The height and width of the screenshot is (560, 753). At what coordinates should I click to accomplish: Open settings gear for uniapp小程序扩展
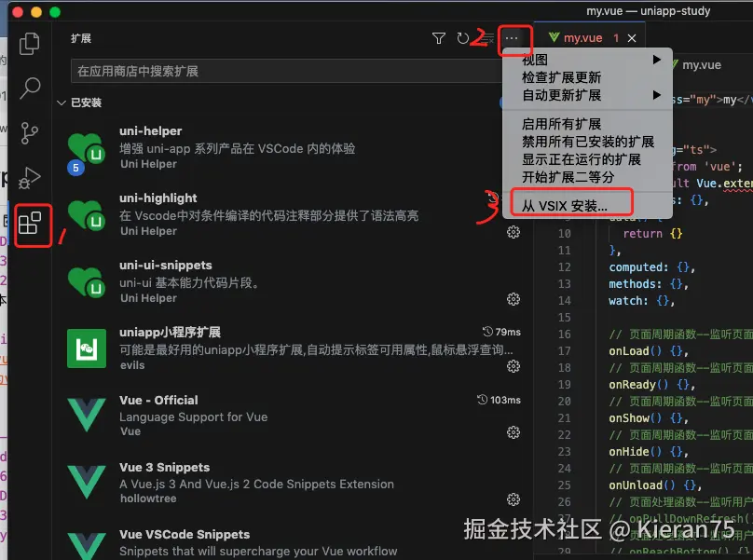tap(513, 366)
